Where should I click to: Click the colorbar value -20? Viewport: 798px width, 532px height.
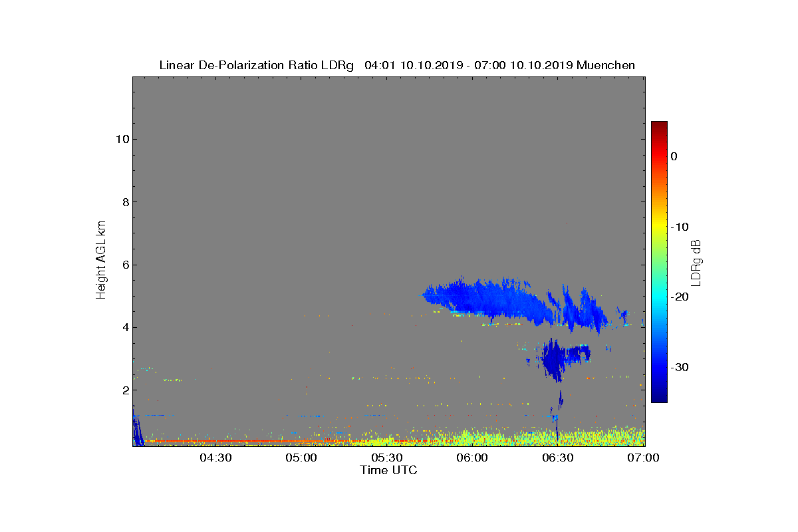(680, 297)
